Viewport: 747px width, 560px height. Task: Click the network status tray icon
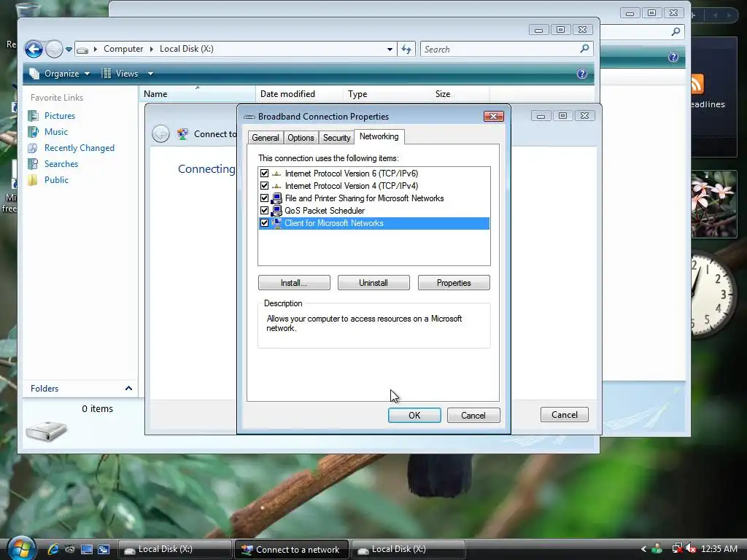click(677, 549)
